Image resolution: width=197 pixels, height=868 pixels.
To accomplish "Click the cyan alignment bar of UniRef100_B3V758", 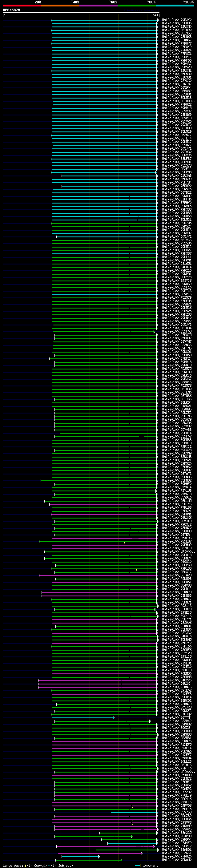I will [135, 812].
